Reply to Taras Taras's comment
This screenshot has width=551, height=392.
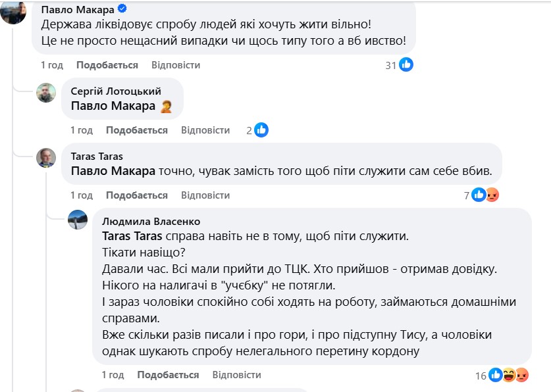205,195
